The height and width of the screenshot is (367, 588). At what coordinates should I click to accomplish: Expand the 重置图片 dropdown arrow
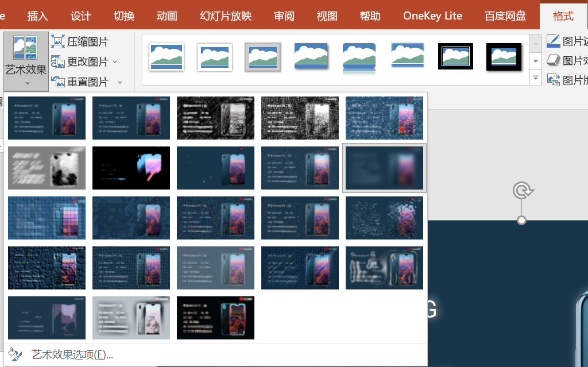120,82
